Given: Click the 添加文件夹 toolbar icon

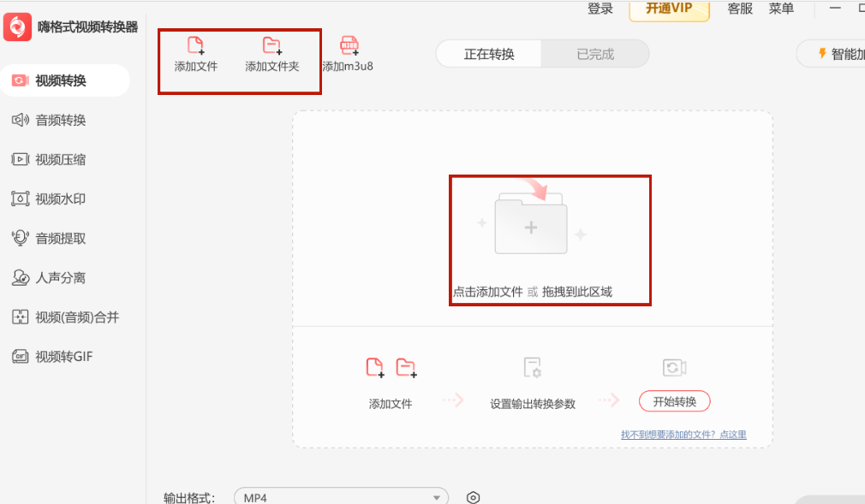Looking at the screenshot, I should click(x=272, y=53).
